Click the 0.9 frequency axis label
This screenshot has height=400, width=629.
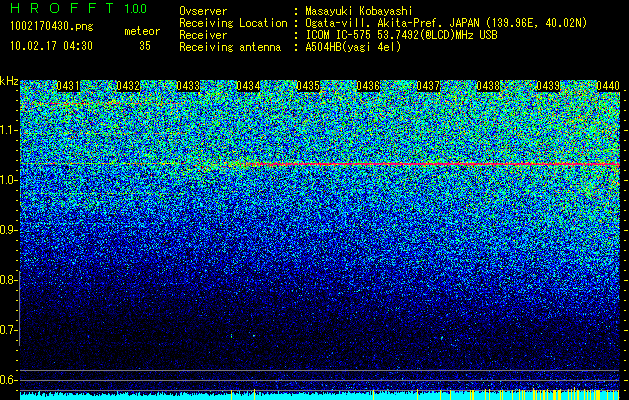point(8,230)
